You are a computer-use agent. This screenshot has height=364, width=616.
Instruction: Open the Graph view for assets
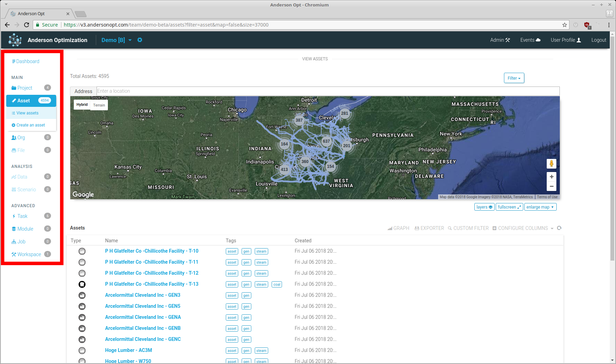coord(398,228)
